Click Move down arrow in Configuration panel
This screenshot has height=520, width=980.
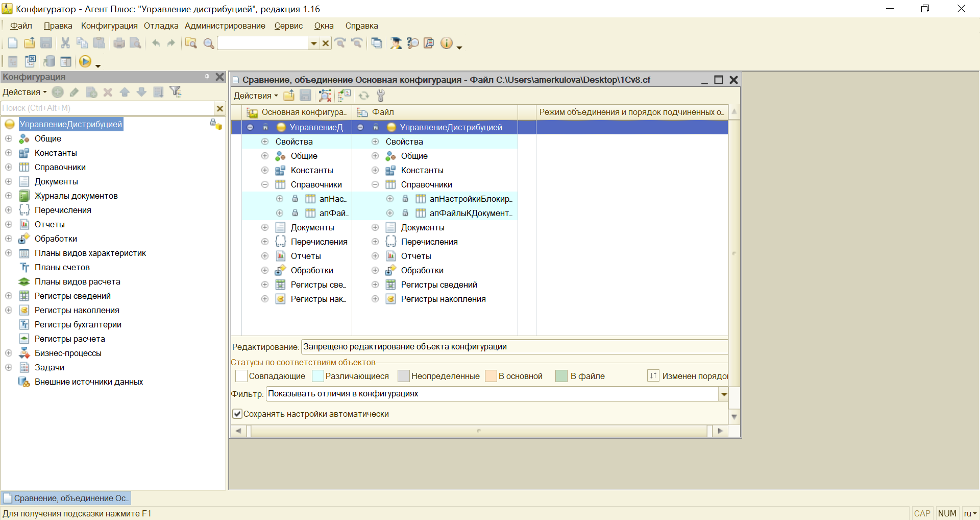141,92
